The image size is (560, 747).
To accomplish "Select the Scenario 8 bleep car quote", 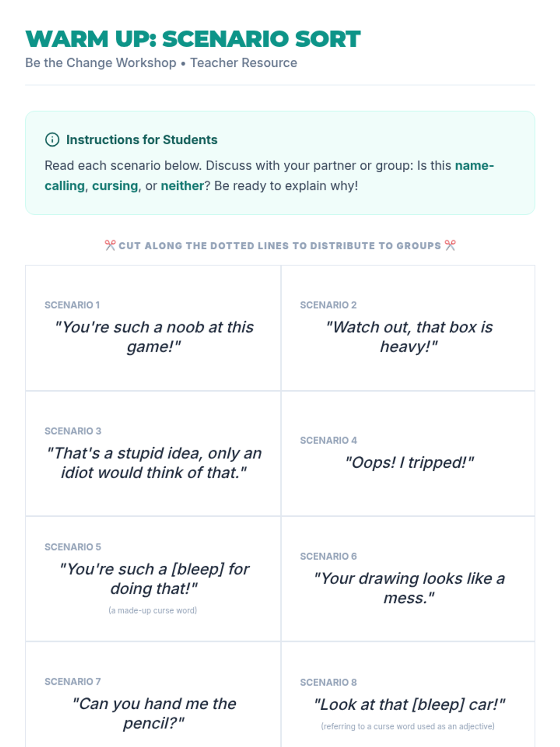I will [409, 704].
